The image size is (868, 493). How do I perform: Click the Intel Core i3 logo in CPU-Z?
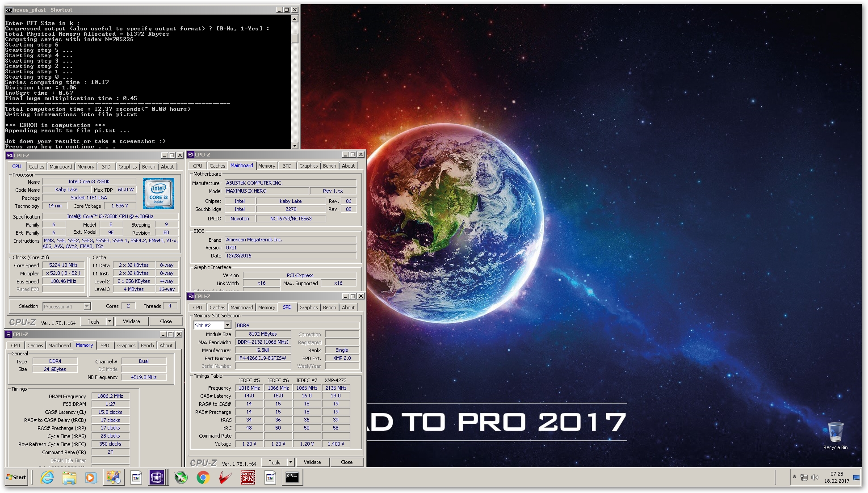[x=159, y=194]
